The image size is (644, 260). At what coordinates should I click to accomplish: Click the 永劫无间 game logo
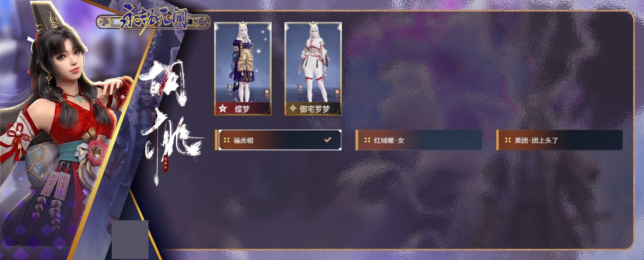[153, 22]
